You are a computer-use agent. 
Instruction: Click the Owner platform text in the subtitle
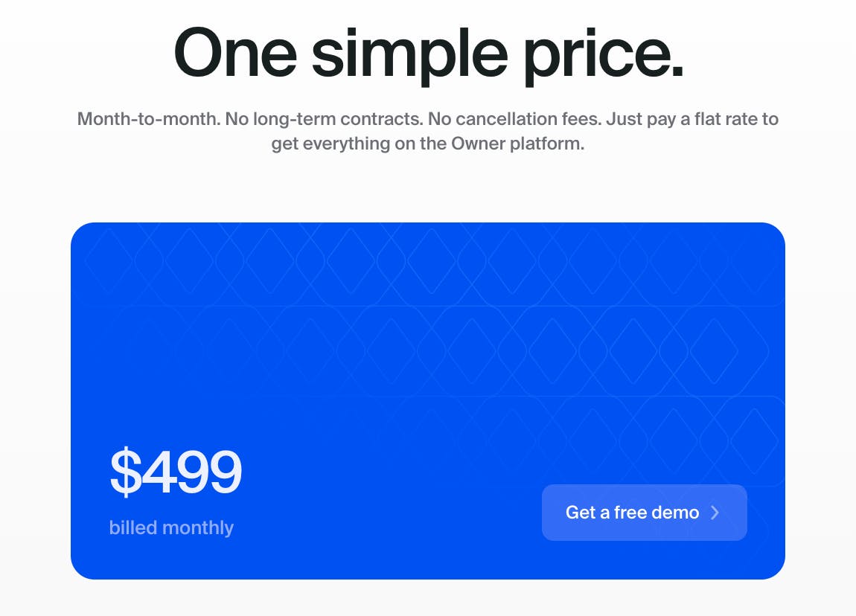pos(517,143)
